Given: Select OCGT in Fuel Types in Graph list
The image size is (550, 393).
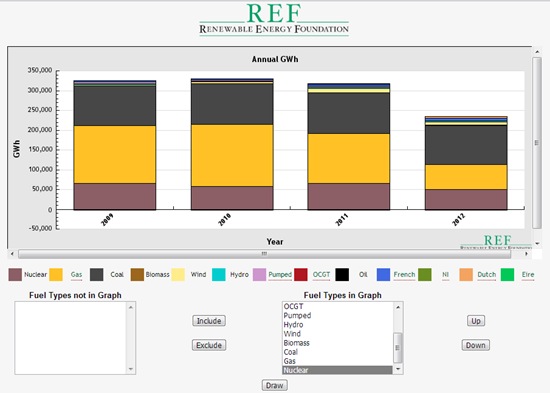Looking at the screenshot, I should [x=337, y=306].
